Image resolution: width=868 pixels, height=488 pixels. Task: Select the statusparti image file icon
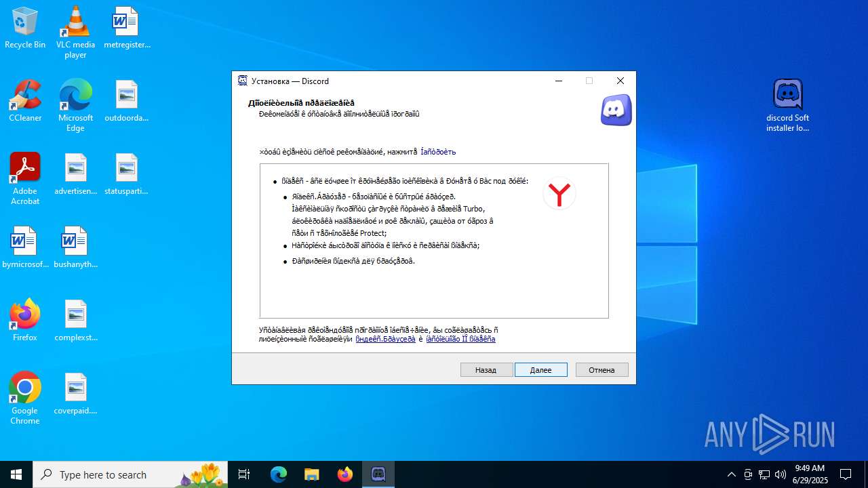127,175
